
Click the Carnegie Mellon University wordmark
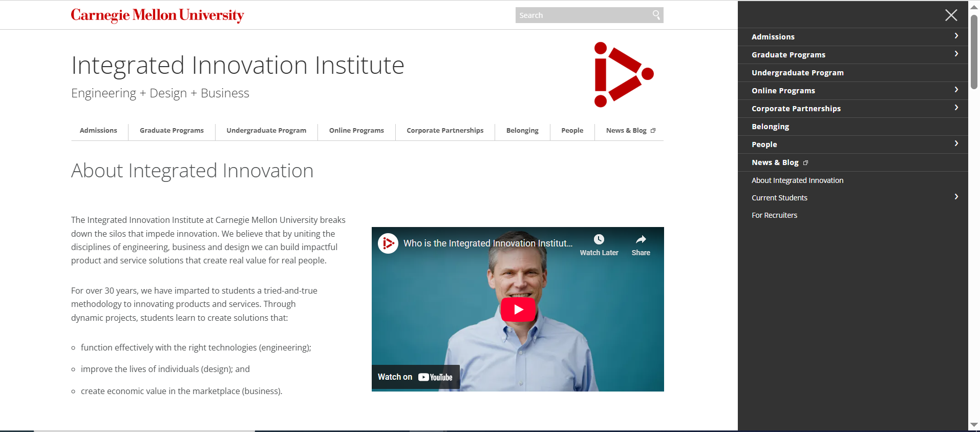point(157,15)
